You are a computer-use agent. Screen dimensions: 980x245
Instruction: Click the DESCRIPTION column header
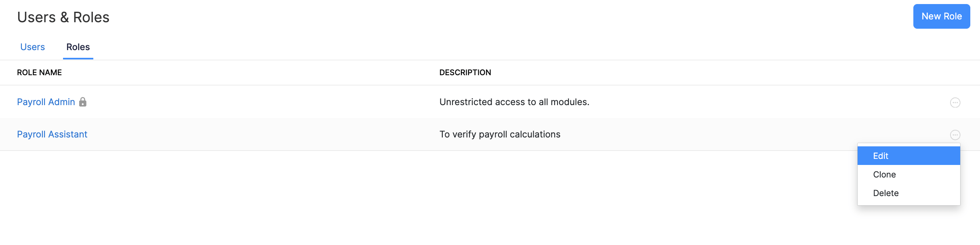click(465, 72)
